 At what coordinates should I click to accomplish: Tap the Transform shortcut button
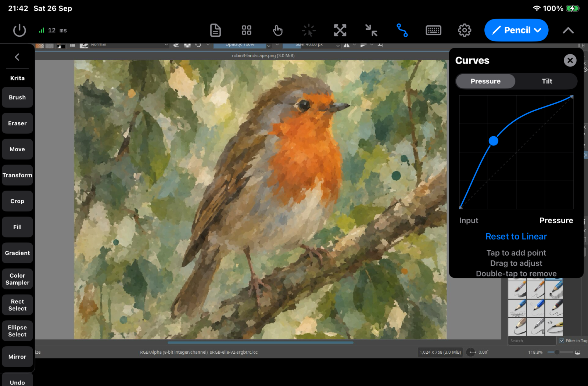17,175
